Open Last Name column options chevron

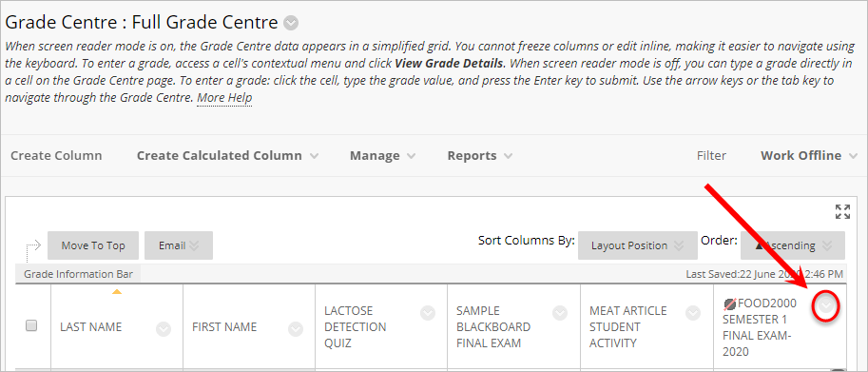[x=164, y=329]
